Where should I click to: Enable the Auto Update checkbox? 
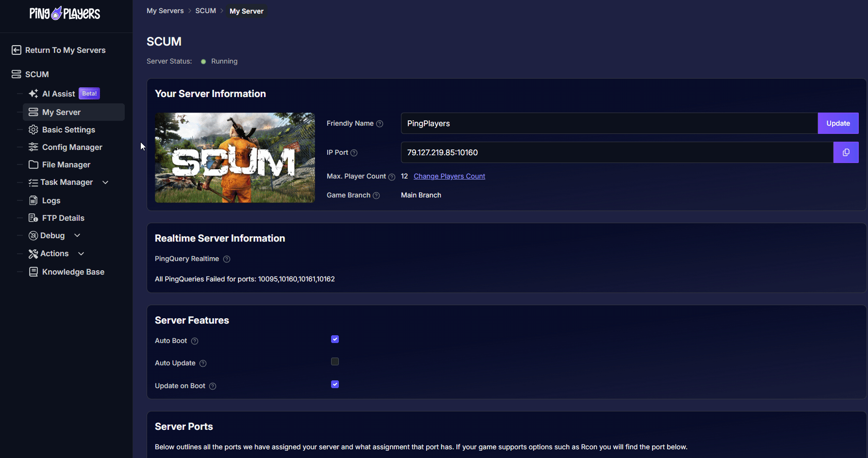click(x=335, y=361)
